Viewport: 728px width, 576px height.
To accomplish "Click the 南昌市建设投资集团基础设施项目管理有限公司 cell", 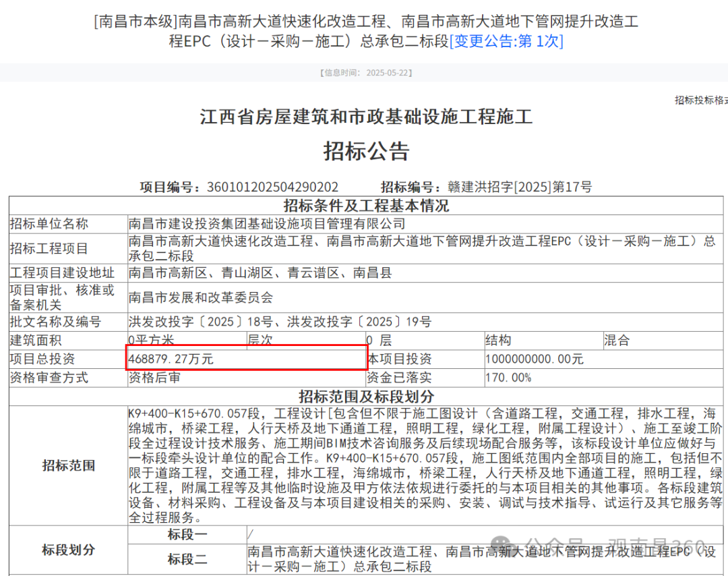I will (x=267, y=223).
